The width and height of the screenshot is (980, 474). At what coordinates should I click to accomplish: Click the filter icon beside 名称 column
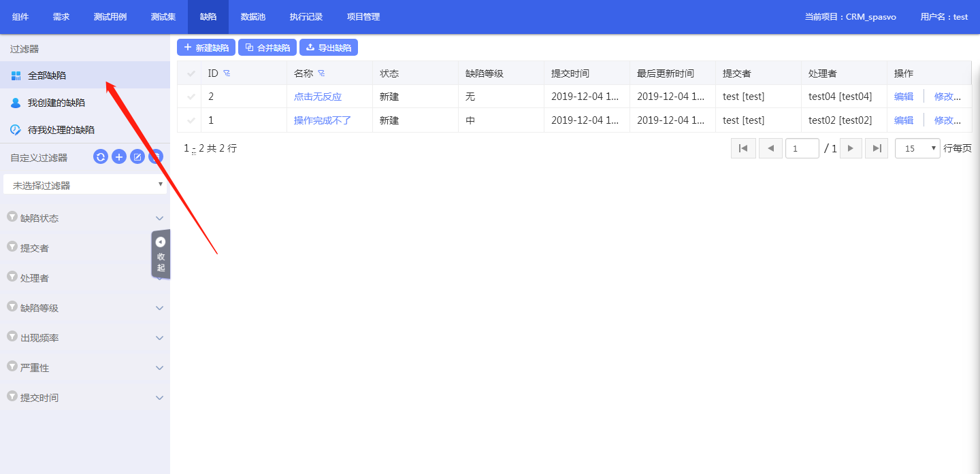[321, 73]
